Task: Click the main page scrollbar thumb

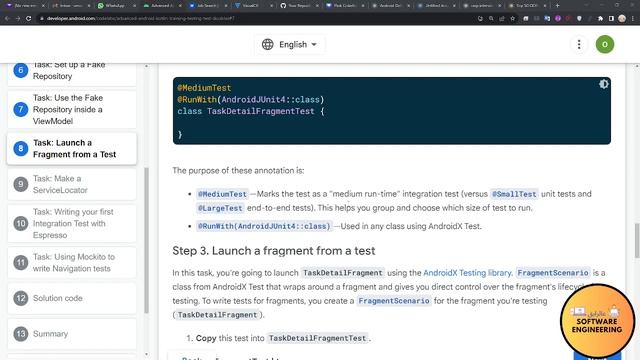Action: 637,241
